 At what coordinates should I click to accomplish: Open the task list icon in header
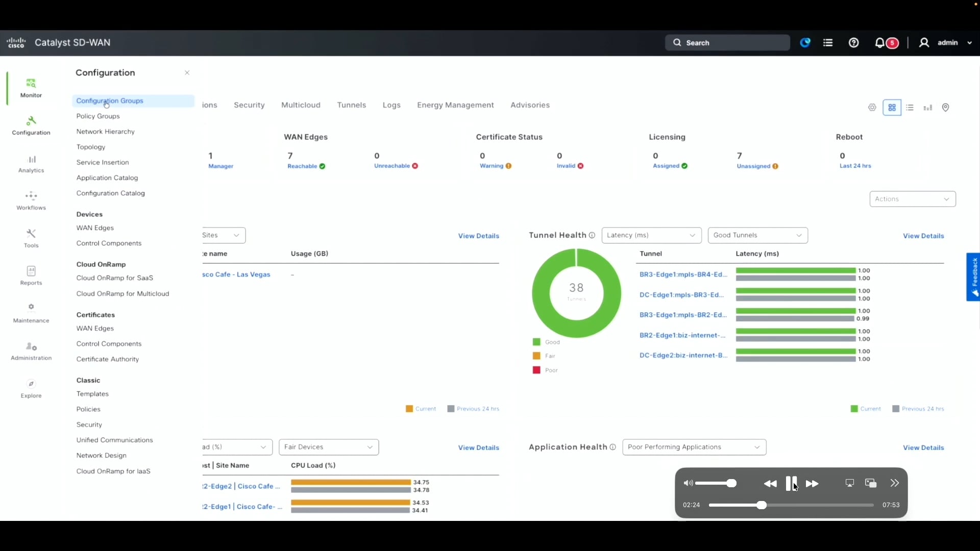click(828, 43)
